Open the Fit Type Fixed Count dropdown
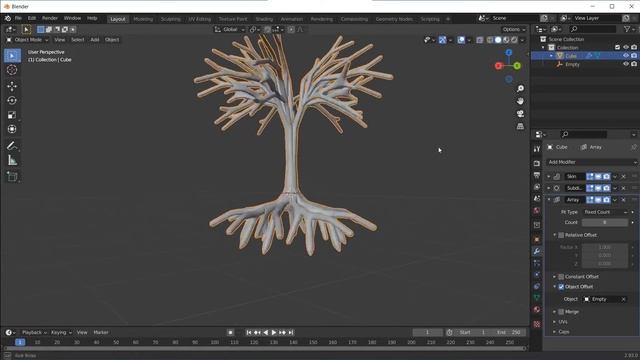This screenshot has width=640, height=360. 605,212
